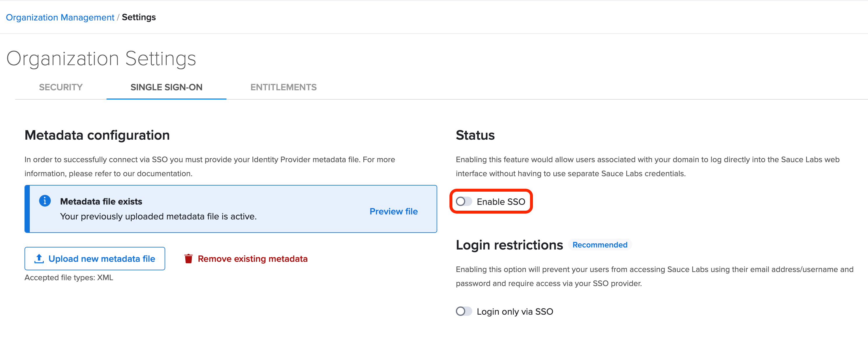The width and height of the screenshot is (868, 343).
Task: Click the Settings breadcrumb label
Action: coord(139,17)
